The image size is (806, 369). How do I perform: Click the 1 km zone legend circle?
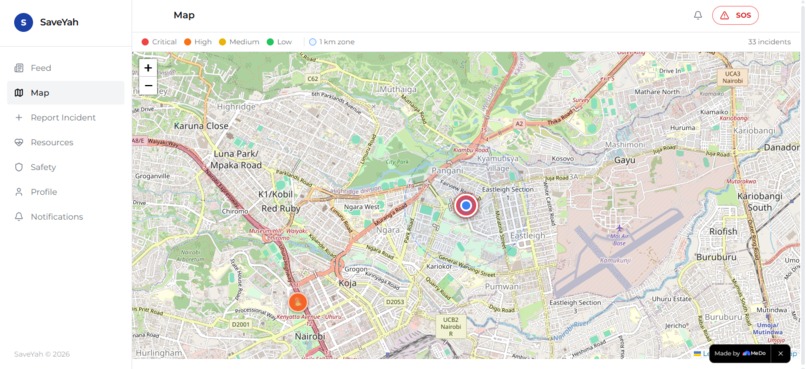click(x=313, y=42)
